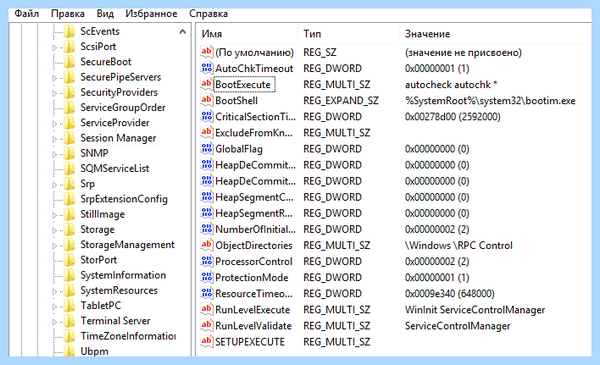
Task: Select the Ubpm key label
Action: (94, 351)
